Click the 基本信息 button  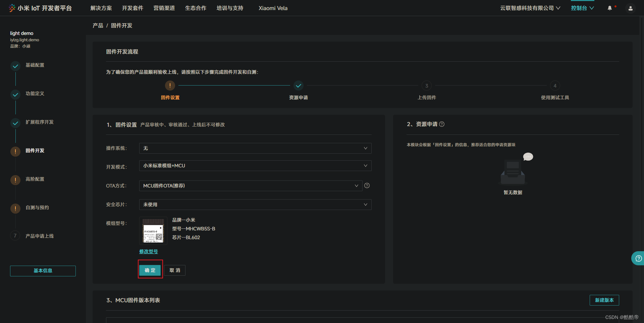[x=43, y=271]
